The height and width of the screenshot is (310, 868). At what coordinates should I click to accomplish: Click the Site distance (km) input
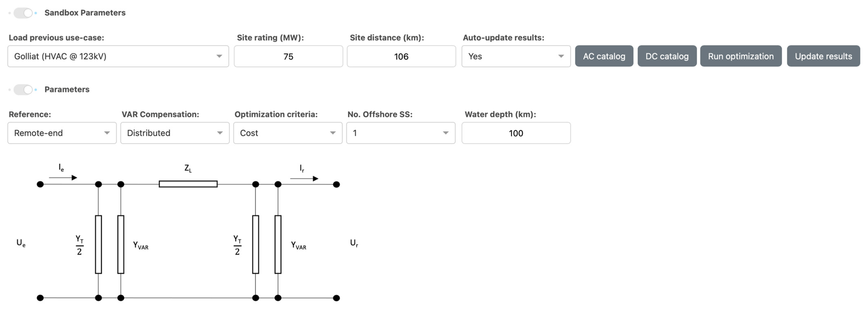tap(401, 56)
